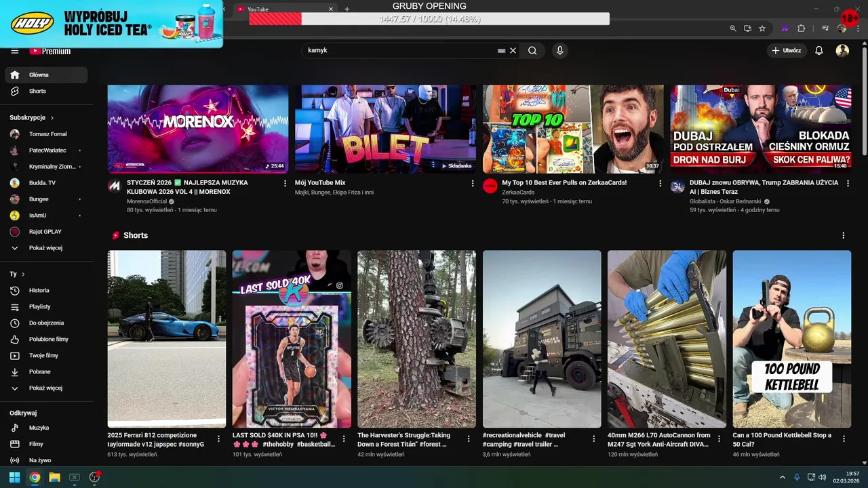Open options for Ferrari 812 short

218,439
